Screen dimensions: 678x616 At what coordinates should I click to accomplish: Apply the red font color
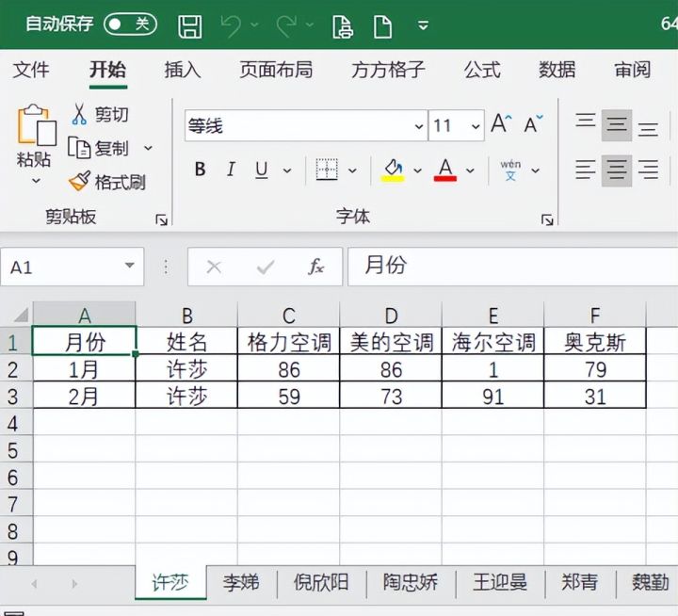coord(445,170)
